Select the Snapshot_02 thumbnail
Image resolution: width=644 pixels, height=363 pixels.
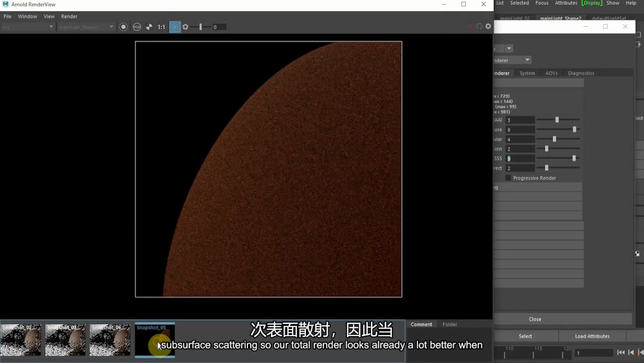point(21,340)
